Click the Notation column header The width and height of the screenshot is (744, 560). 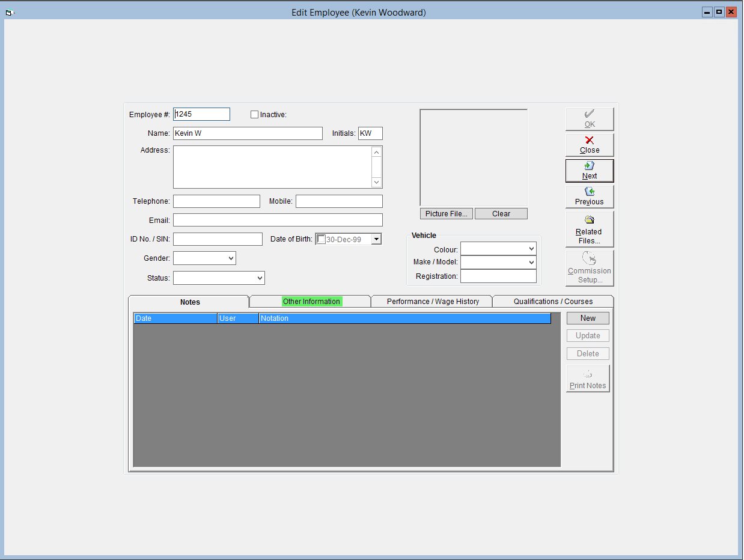(x=405, y=318)
